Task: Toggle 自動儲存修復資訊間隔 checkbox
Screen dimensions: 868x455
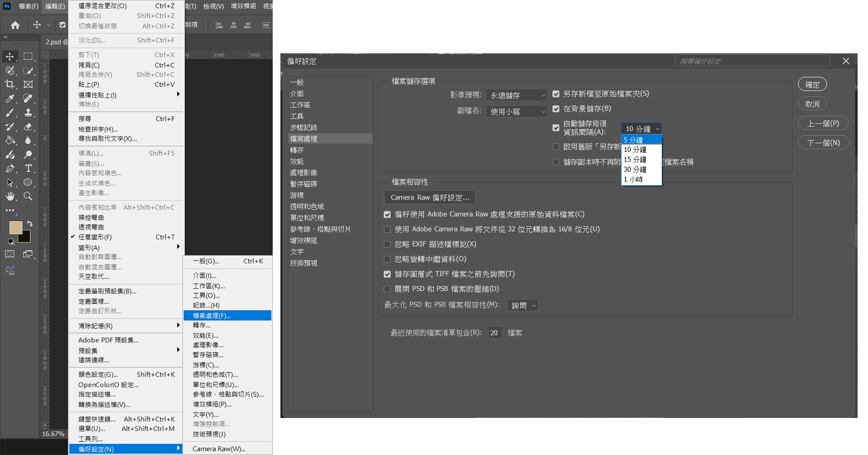Action: tap(556, 128)
